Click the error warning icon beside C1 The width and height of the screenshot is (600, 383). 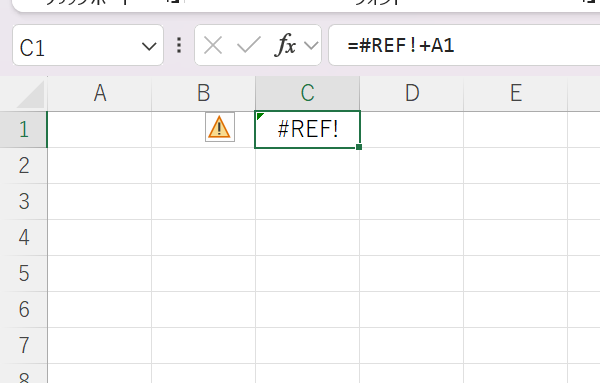[220, 127]
